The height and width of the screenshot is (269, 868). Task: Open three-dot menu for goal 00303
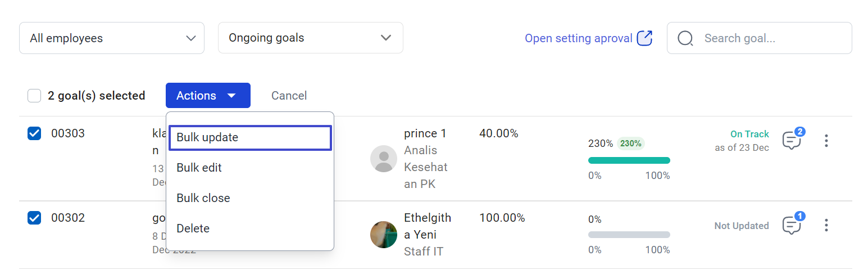pyautogui.click(x=826, y=141)
